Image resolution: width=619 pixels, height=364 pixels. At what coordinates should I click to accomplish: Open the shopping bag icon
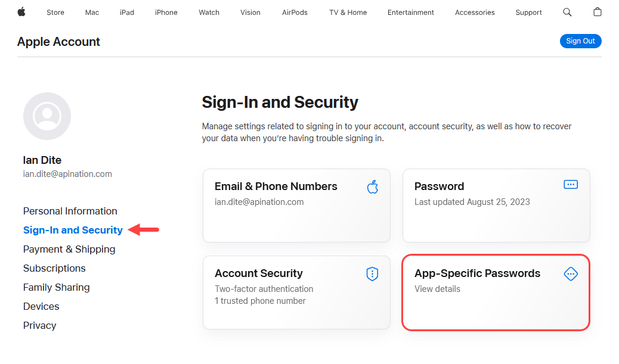[598, 12]
